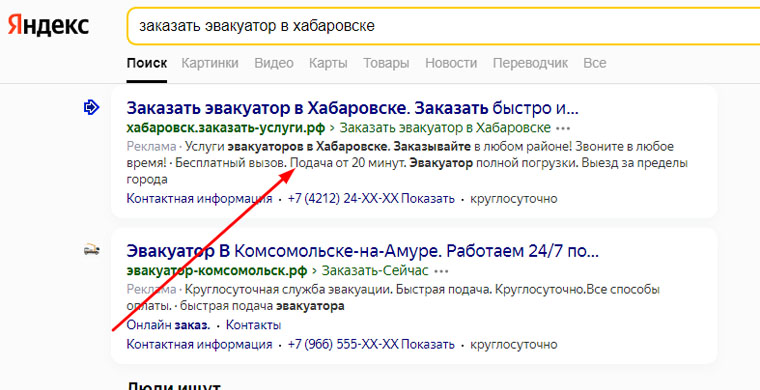Open 'Заказать эвакуатор в Хабаровске' result title
760x390 pixels.
pyautogui.click(x=352, y=108)
